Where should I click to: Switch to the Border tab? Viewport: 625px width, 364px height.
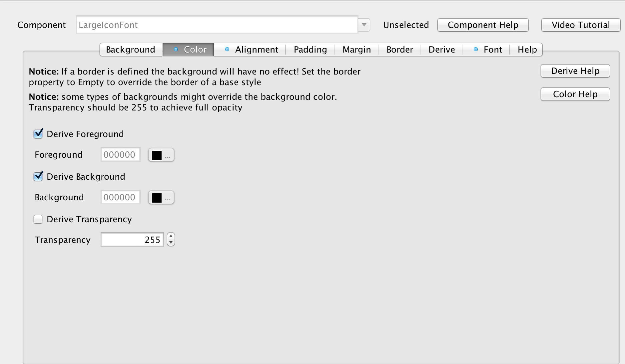(x=399, y=49)
